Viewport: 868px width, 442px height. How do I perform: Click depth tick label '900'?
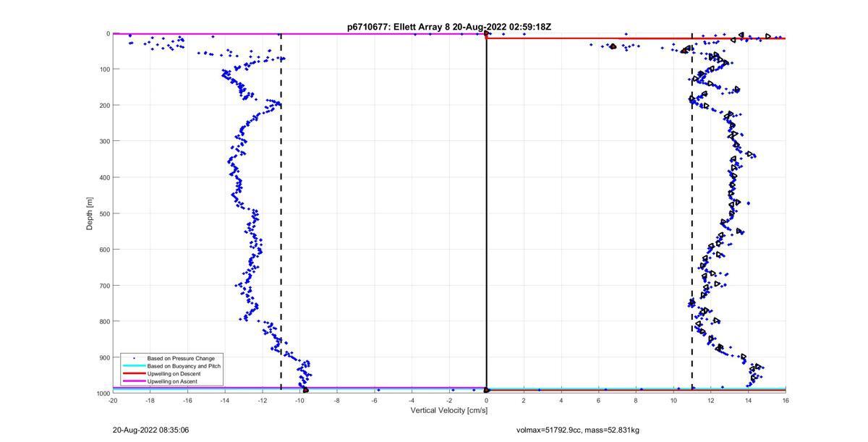point(104,357)
